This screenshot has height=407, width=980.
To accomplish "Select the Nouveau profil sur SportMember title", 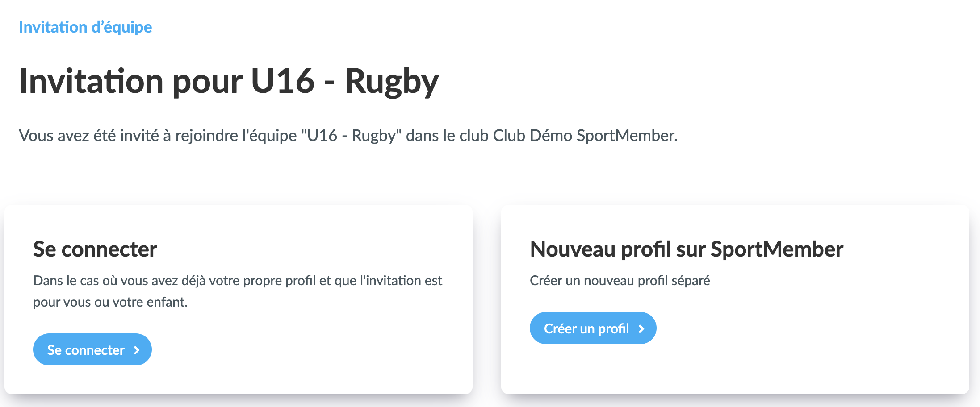I will pos(686,249).
